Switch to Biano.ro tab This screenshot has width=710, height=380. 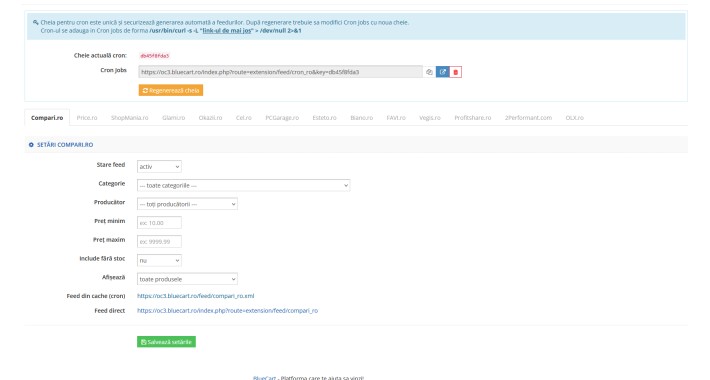point(362,118)
